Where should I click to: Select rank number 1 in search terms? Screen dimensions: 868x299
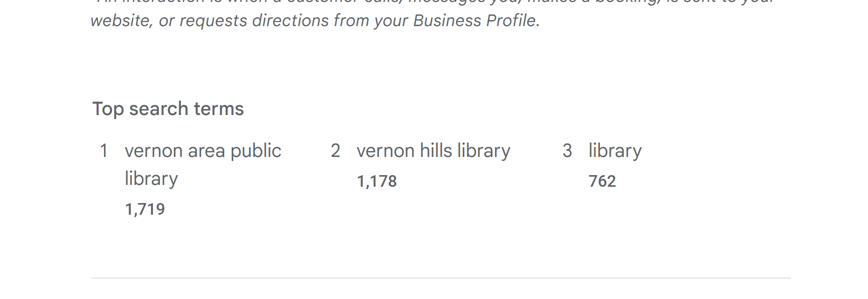(x=104, y=151)
